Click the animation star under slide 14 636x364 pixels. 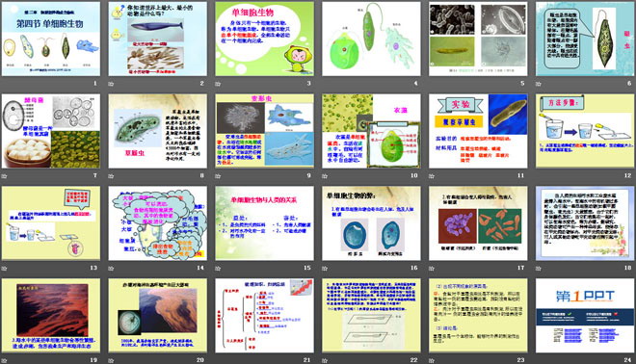click(111, 268)
